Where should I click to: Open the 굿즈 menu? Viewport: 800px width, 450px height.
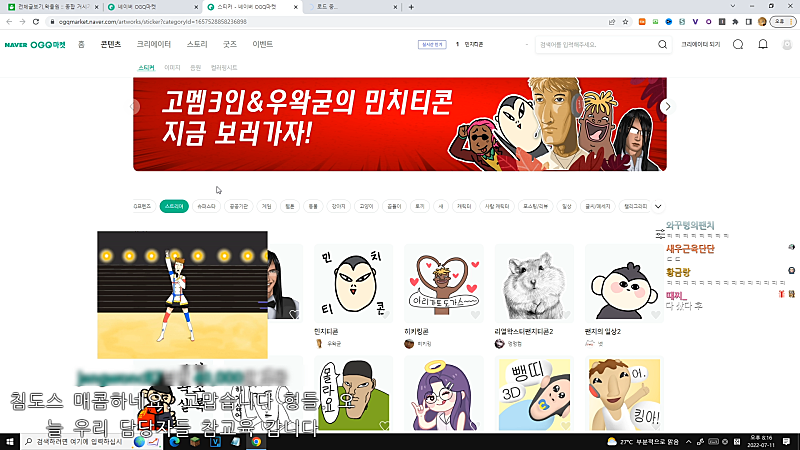pyautogui.click(x=230, y=44)
